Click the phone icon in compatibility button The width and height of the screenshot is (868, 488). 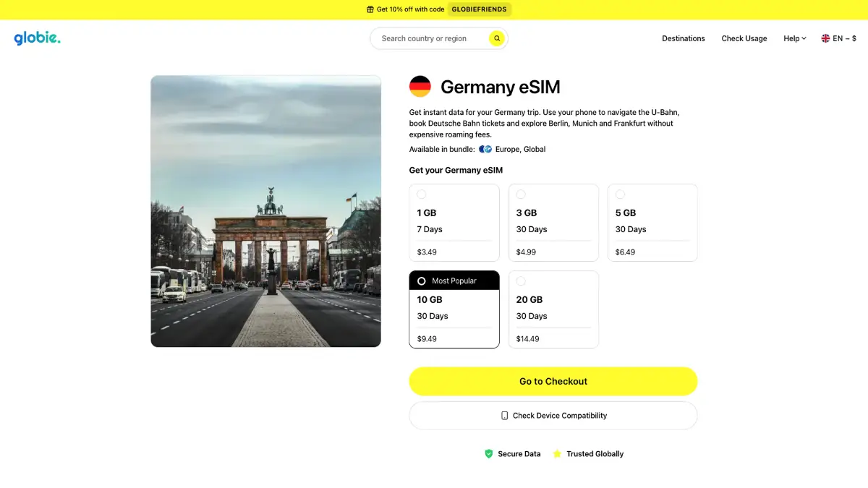(505, 416)
